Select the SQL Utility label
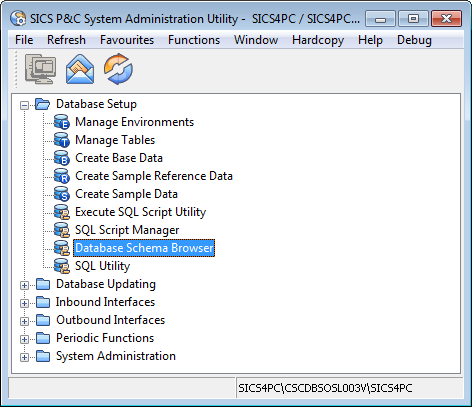Image resolution: width=472 pixels, height=407 pixels. (x=102, y=266)
